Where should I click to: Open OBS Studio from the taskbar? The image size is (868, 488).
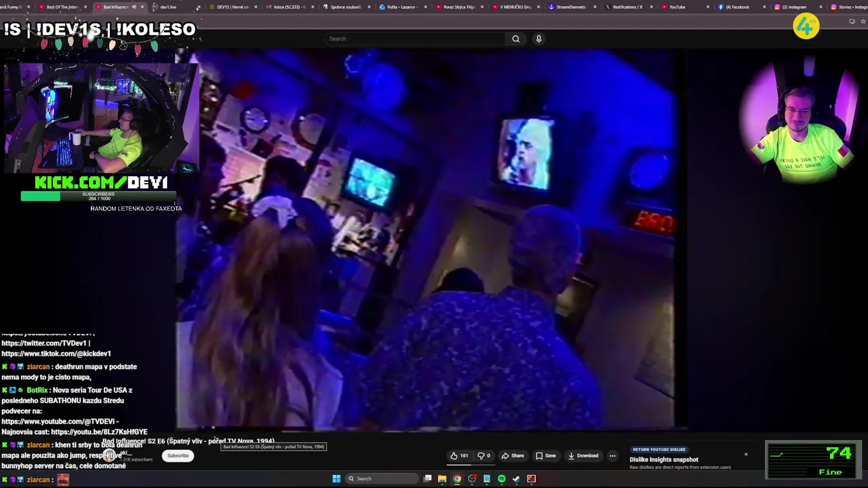472,479
